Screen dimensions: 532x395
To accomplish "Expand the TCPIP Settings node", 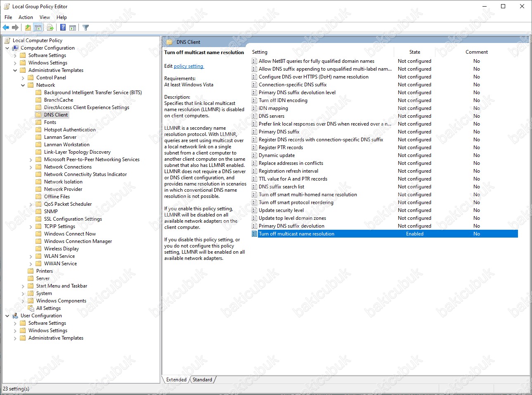I will [x=31, y=226].
